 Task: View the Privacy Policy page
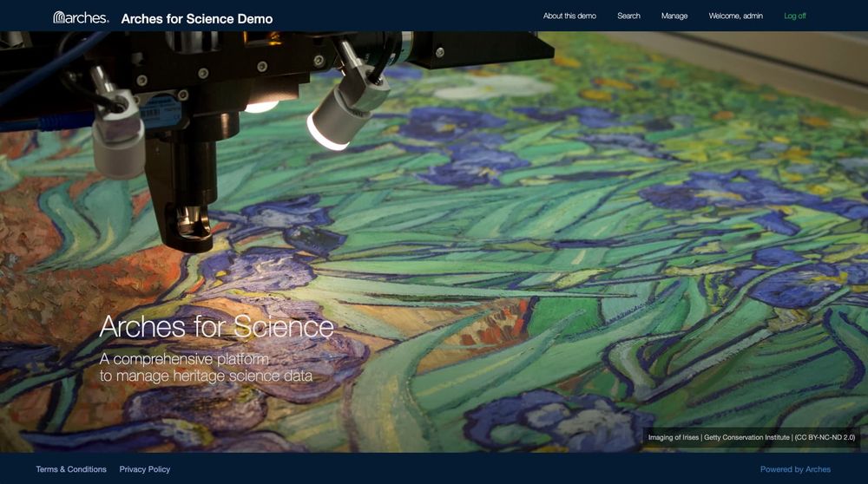[144, 469]
